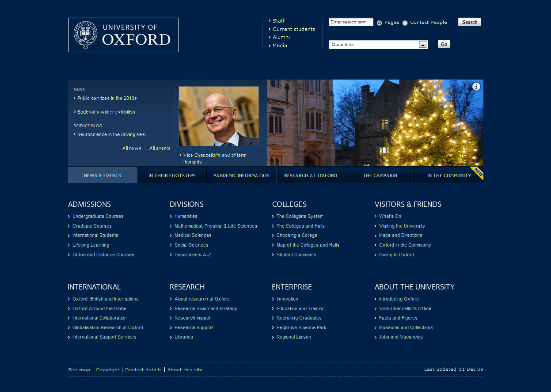Open the Copyright footer link
Image resolution: width=551 pixels, height=392 pixels.
click(x=108, y=370)
